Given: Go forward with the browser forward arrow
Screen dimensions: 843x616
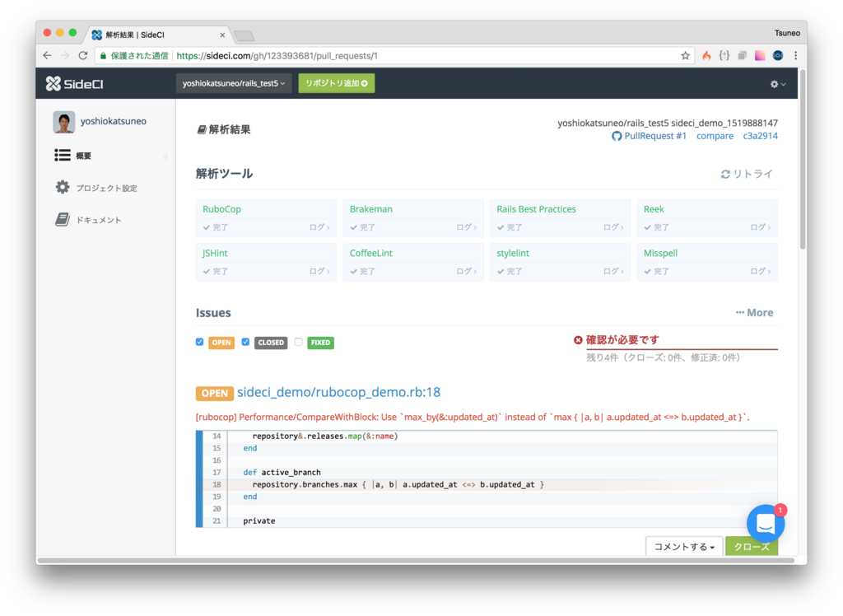Looking at the screenshot, I should point(65,55).
